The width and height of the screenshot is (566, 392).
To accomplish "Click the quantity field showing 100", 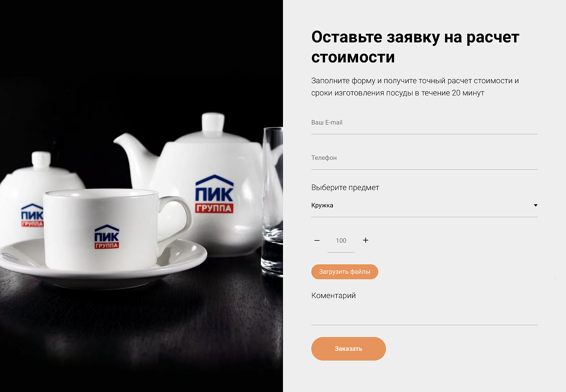I will [341, 241].
